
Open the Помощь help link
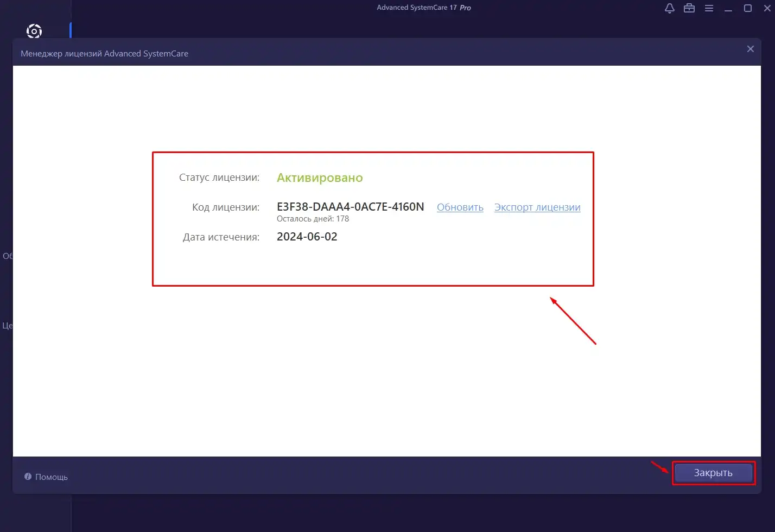pyautogui.click(x=52, y=477)
